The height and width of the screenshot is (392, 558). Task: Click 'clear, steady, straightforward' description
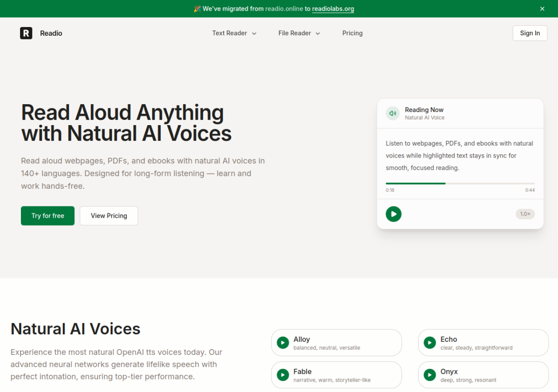point(477,348)
